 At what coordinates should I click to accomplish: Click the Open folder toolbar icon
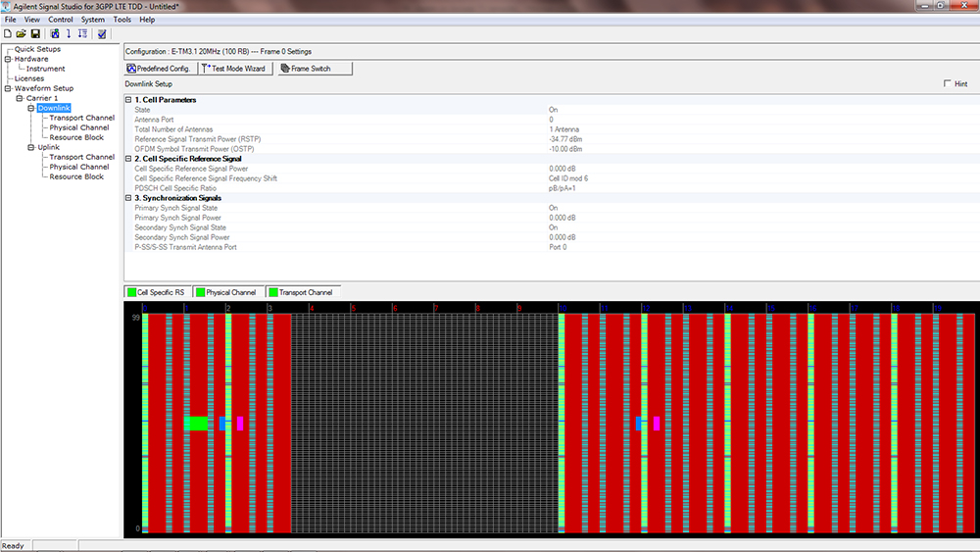pyautogui.click(x=22, y=34)
